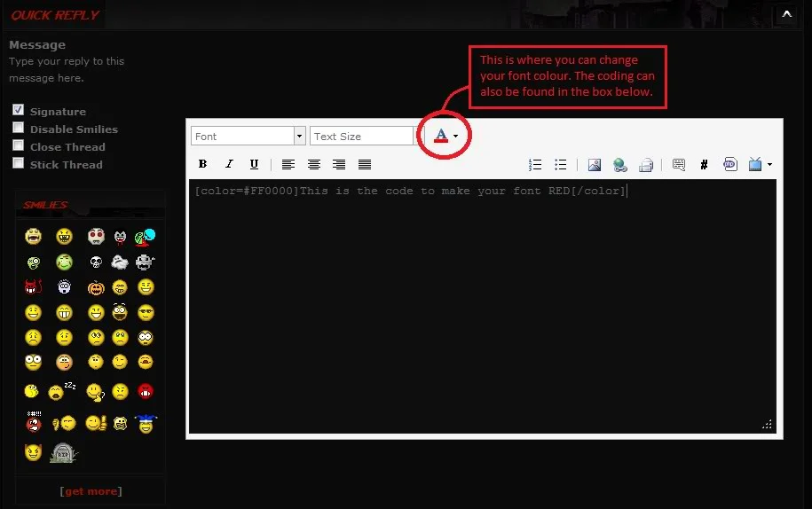Insert a bulleted list
The width and height of the screenshot is (812, 509).
pos(560,165)
